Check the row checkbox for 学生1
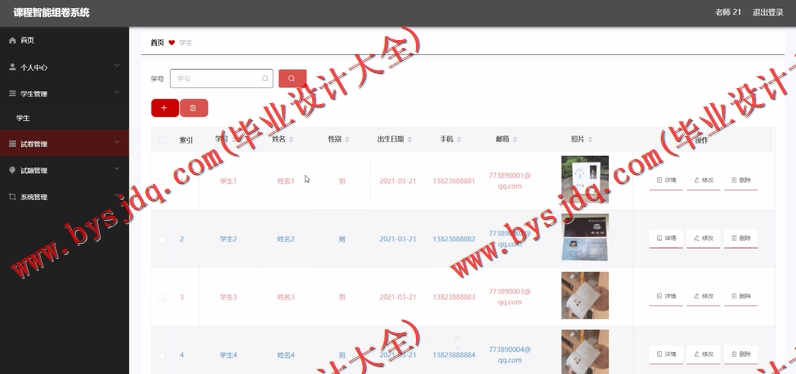The width and height of the screenshot is (796, 374). pyautogui.click(x=162, y=181)
